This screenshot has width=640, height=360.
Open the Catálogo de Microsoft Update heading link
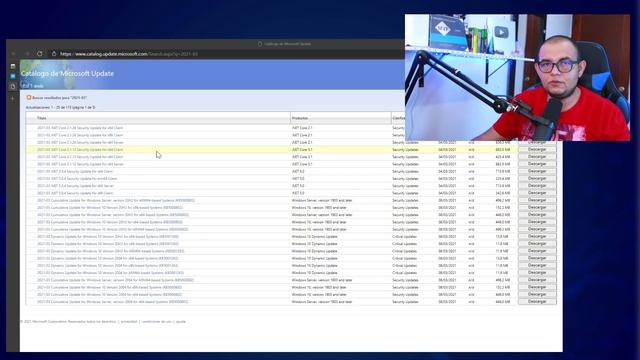coord(67,73)
